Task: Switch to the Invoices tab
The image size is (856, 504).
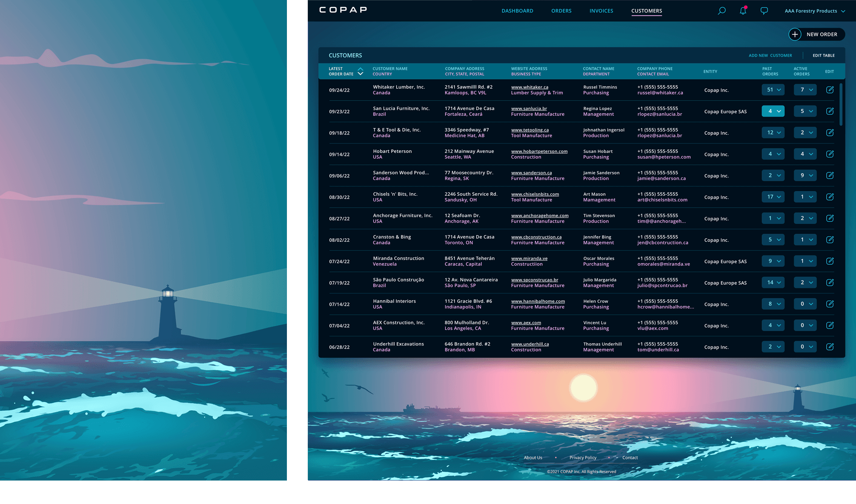Action: (601, 11)
